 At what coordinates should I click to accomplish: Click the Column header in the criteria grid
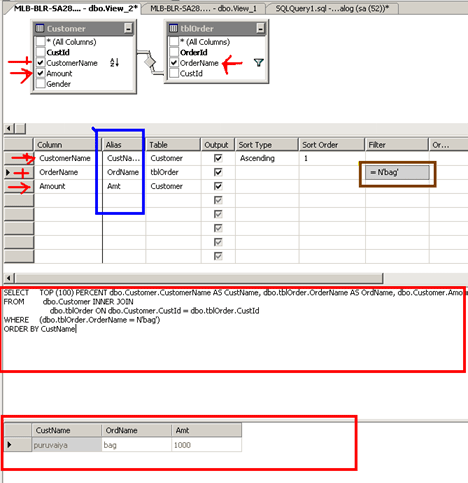pos(68,145)
